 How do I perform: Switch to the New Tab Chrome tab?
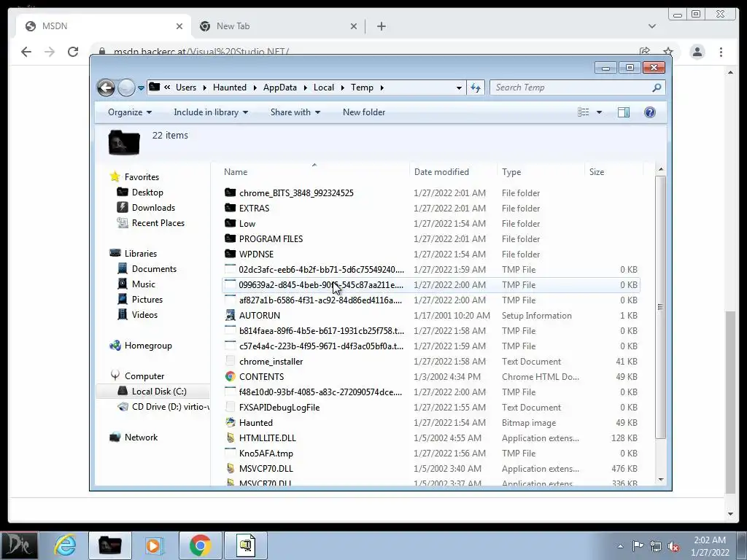pos(279,26)
